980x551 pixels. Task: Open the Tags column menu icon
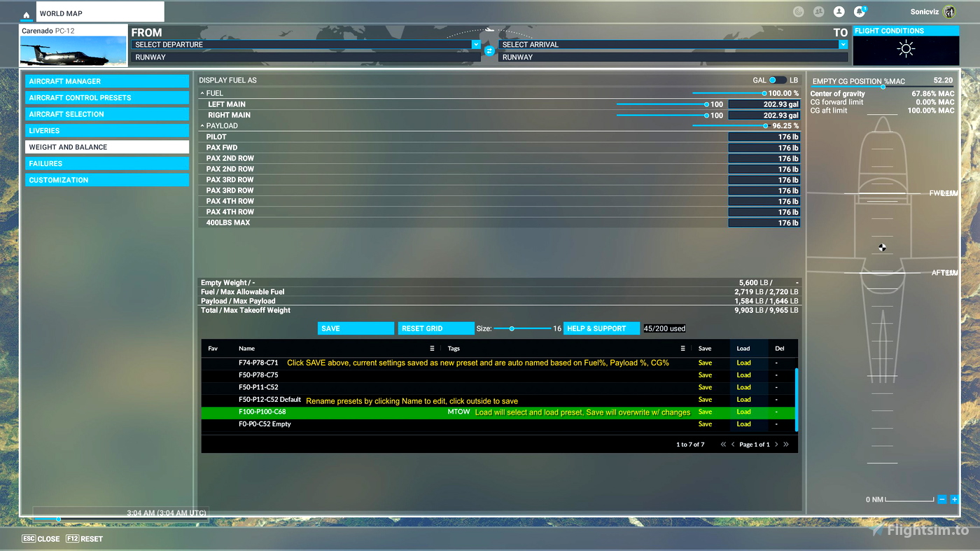tap(682, 348)
